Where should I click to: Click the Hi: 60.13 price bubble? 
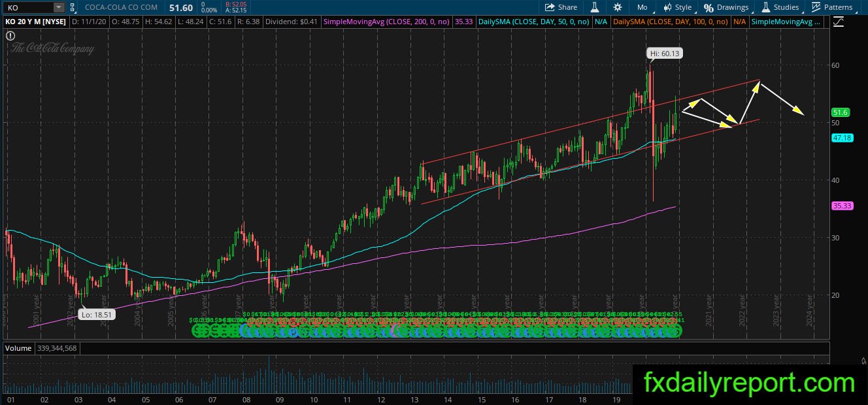click(664, 53)
